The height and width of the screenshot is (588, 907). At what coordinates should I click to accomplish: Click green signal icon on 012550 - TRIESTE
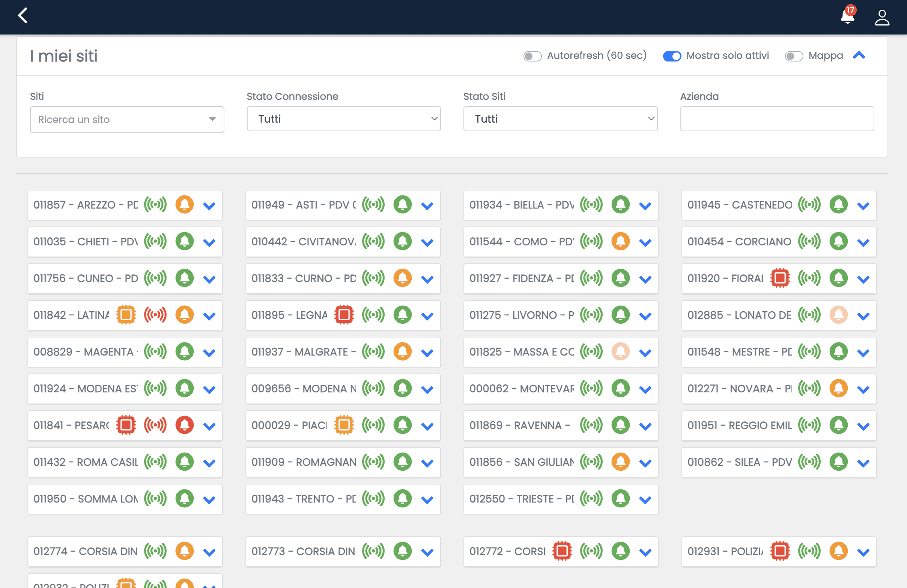pyautogui.click(x=591, y=498)
